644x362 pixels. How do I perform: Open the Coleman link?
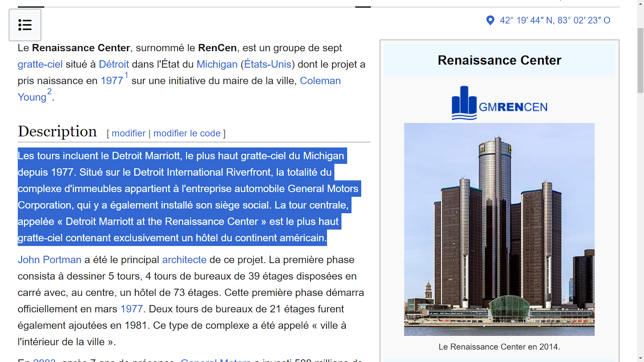point(320,81)
